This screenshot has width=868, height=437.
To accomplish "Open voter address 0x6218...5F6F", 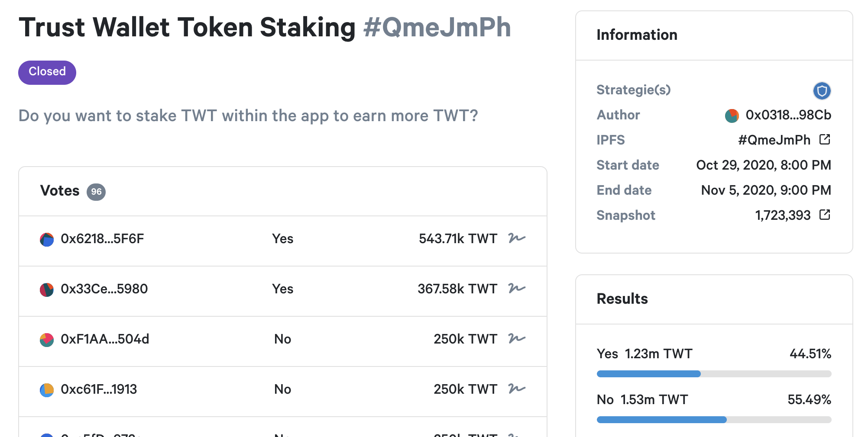I will 102,239.
